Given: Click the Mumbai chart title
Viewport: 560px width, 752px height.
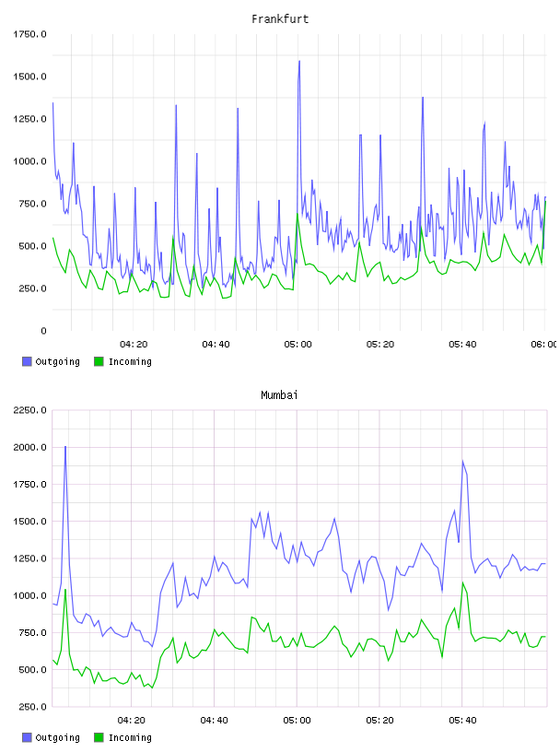Looking at the screenshot, I should pyautogui.click(x=279, y=394).
